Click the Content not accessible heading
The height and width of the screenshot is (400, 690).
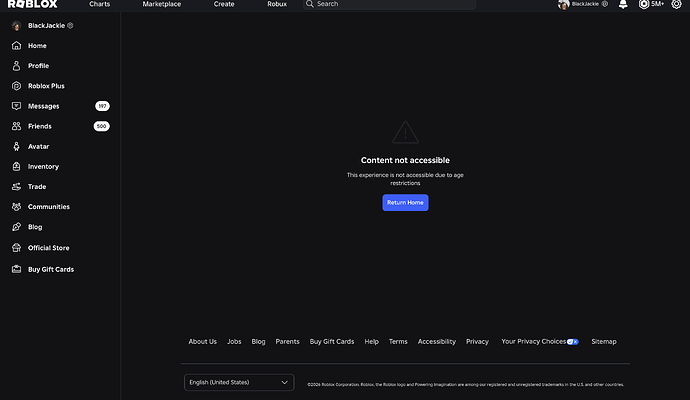coord(405,160)
